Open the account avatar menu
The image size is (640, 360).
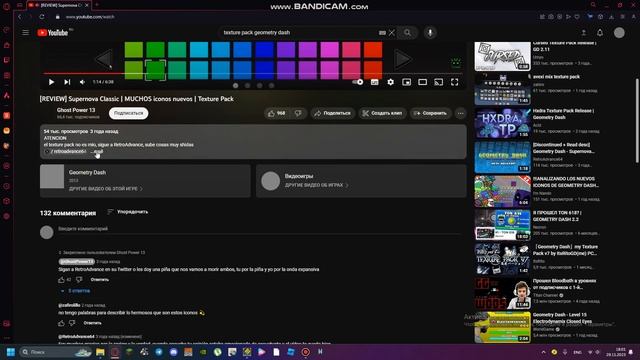click(619, 33)
